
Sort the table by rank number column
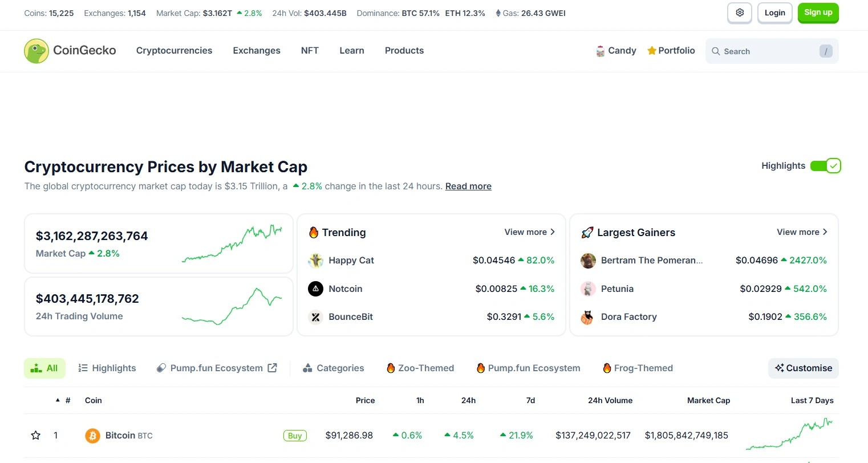pos(67,401)
